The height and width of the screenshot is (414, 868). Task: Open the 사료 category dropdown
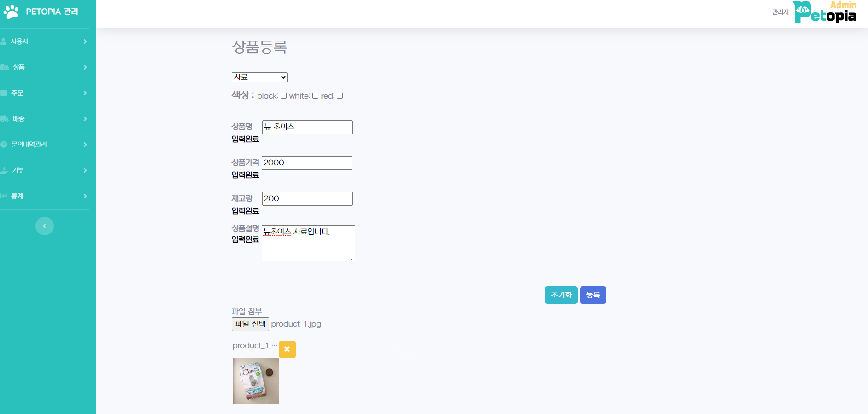point(260,77)
